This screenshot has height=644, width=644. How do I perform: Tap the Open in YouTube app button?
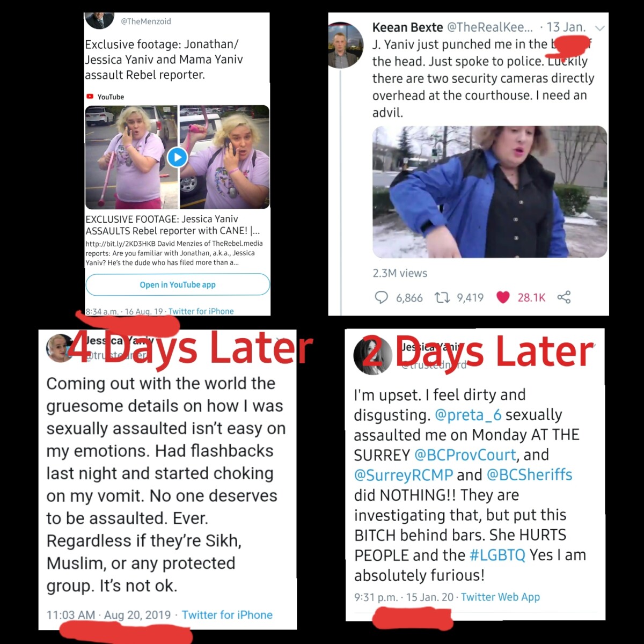(178, 284)
